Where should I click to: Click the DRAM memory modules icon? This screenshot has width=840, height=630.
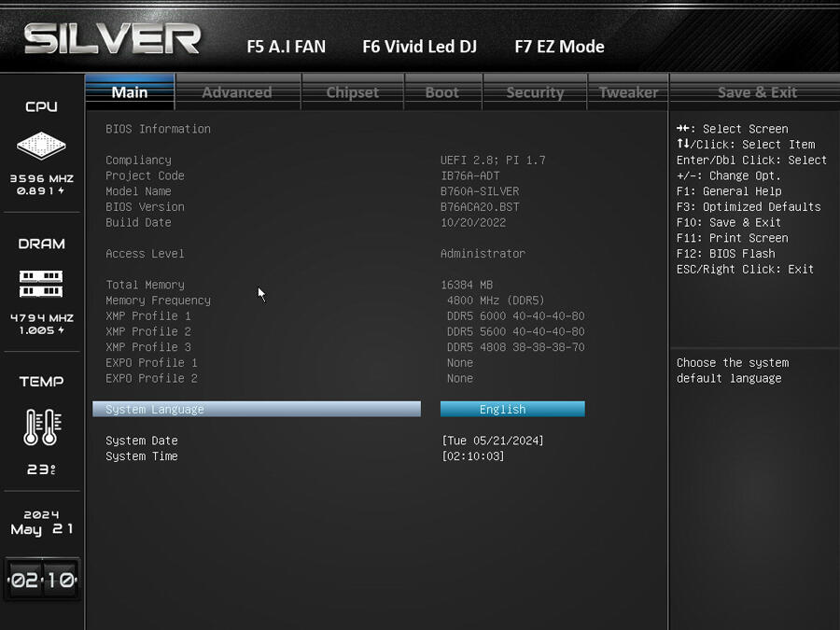coord(41,284)
